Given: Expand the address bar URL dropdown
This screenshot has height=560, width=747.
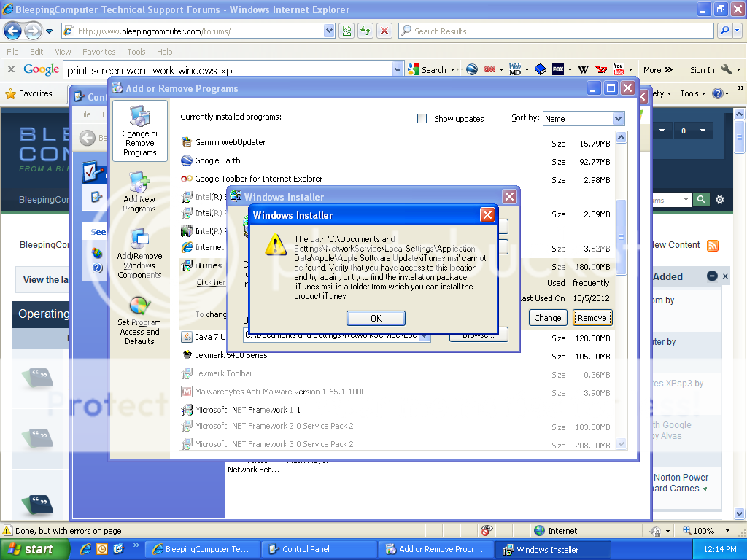Looking at the screenshot, I should [329, 31].
